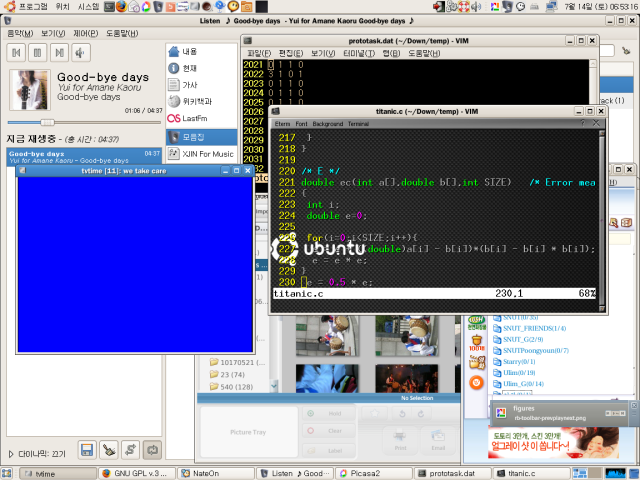The height and width of the screenshot is (480, 640).
Task: Expand SNUT_G(2/9) group in NateOn
Action: point(518,340)
